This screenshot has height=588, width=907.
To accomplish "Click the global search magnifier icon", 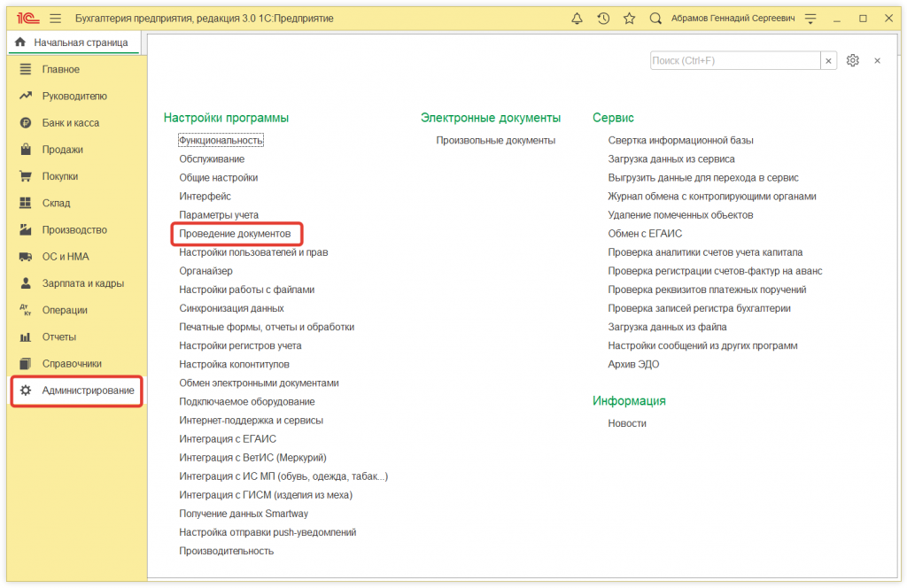I will pos(655,18).
